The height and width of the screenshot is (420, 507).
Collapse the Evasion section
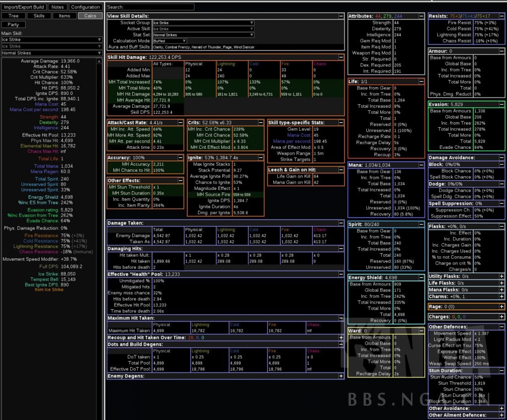502,105
